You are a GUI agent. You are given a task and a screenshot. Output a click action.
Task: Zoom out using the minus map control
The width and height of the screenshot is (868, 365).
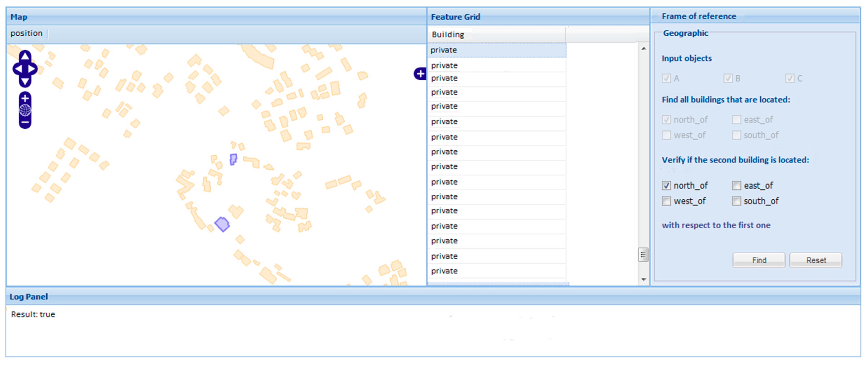click(x=25, y=122)
